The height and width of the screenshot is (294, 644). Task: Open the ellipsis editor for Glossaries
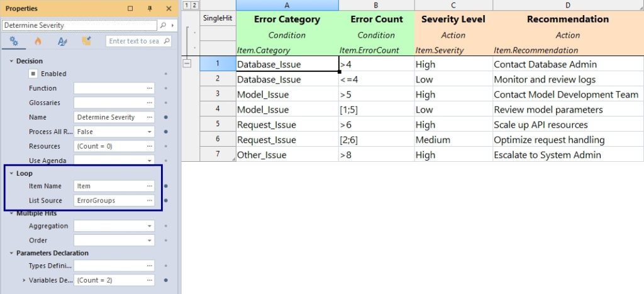click(149, 103)
